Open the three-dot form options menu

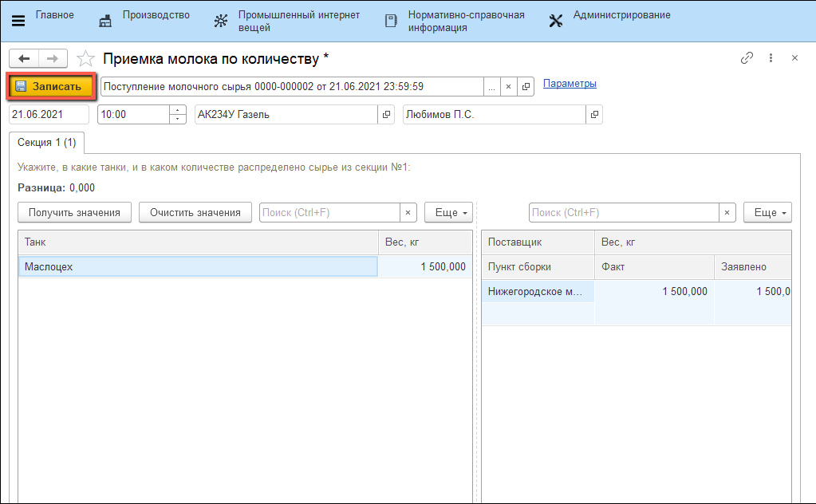click(771, 58)
